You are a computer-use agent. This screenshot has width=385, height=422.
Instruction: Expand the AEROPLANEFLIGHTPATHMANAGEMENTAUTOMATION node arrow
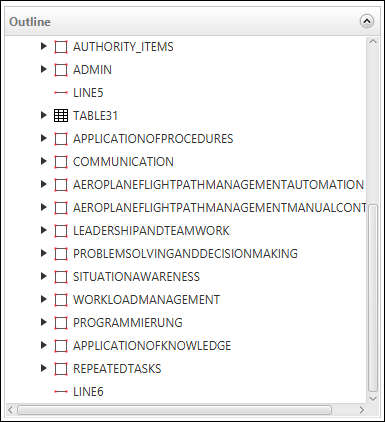(x=43, y=184)
